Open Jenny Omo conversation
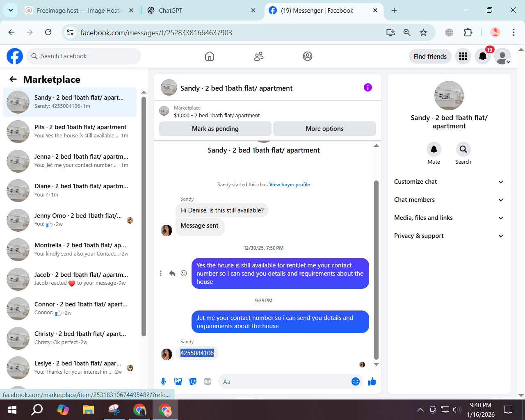Viewport: 525px width, 420px height. (x=70, y=220)
